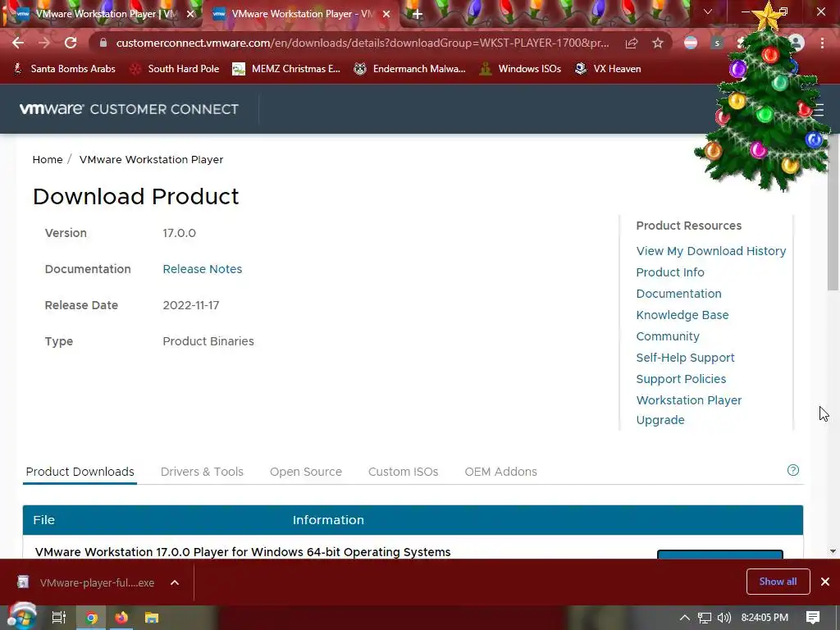The image size is (840, 630).
Task: Click the release date 2022-11-17
Action: click(190, 305)
